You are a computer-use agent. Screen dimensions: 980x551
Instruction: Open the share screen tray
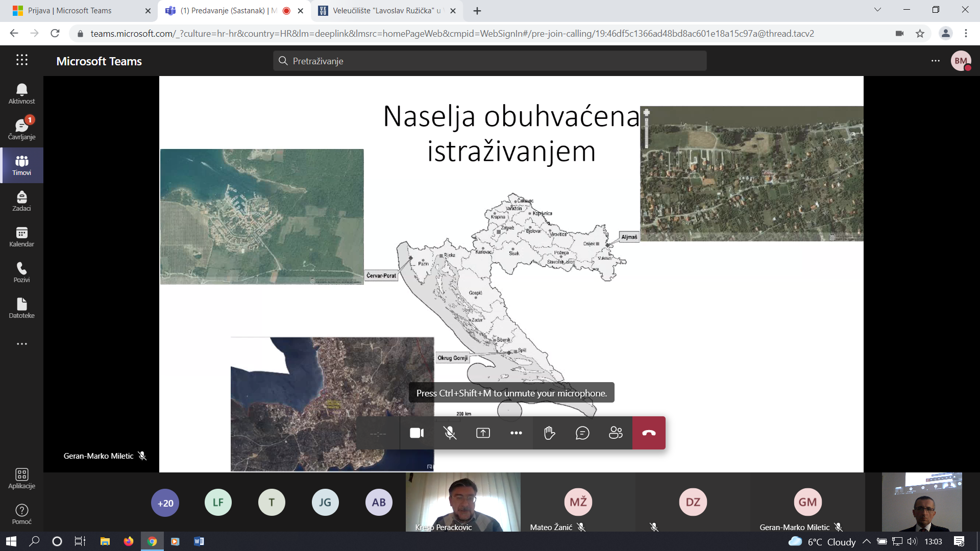click(483, 433)
